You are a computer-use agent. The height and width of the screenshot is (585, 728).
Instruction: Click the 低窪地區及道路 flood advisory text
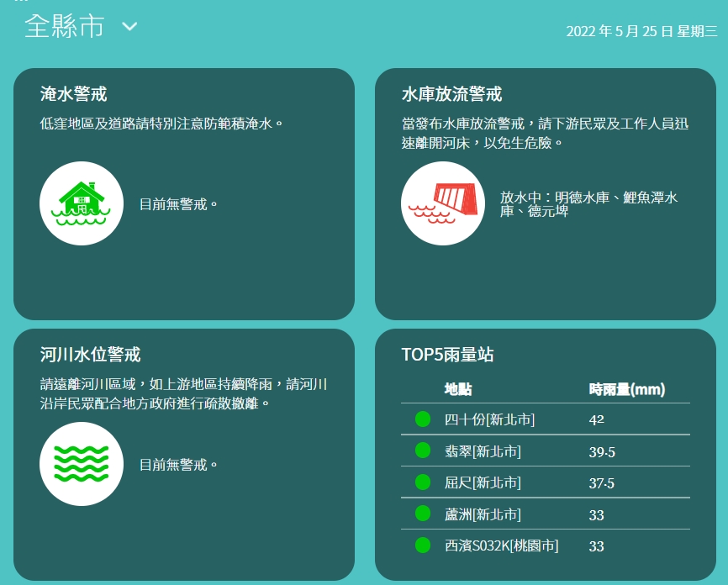[161, 124]
